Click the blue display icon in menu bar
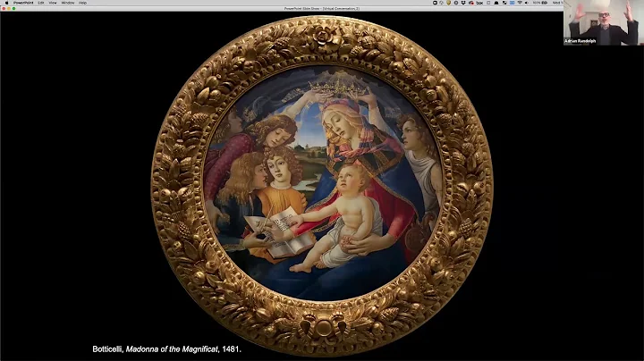 tap(513, 3)
